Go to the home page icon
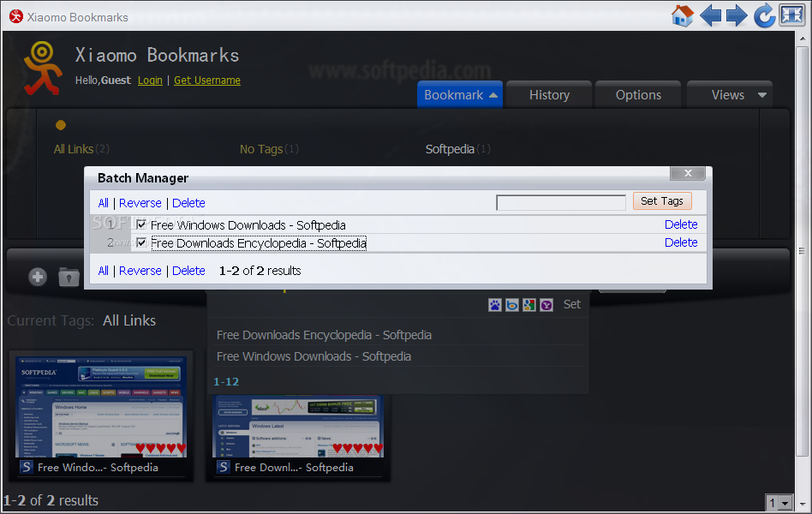Screen dimensions: 812x514 click(682, 15)
